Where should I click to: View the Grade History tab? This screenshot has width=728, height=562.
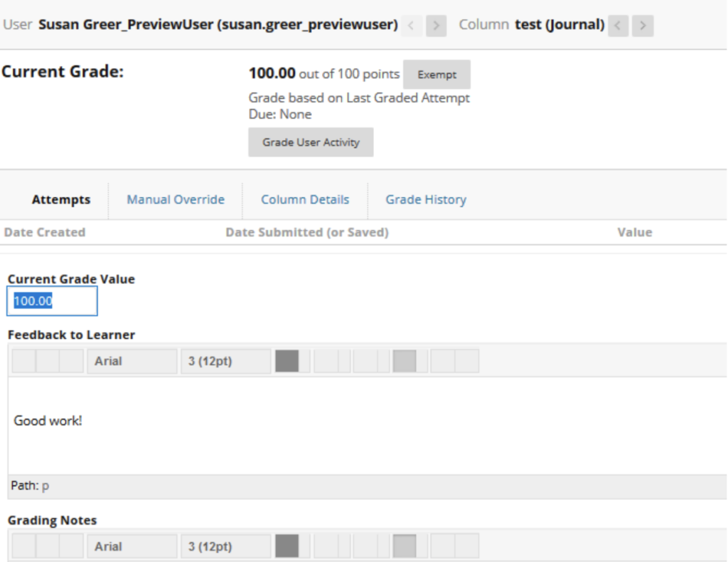coord(426,200)
